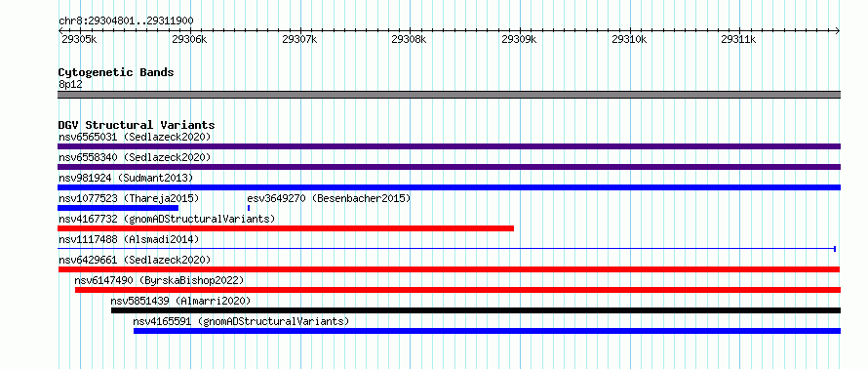
Task: Click the 29308k ruler position
Action: click(409, 39)
